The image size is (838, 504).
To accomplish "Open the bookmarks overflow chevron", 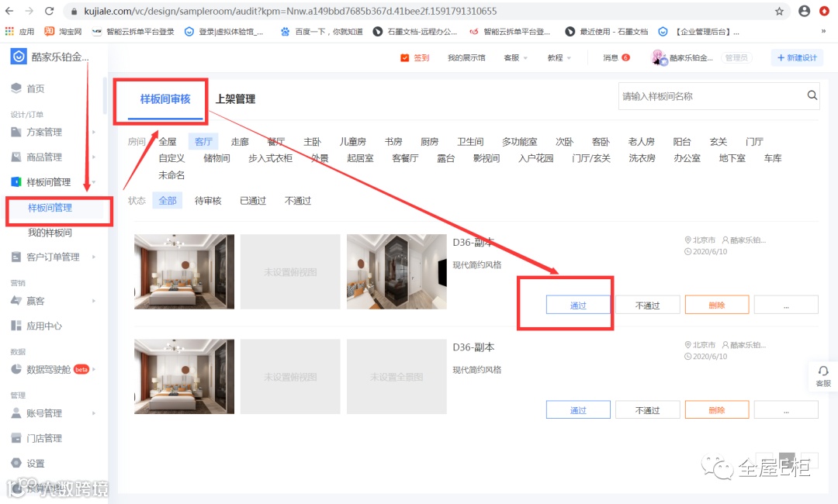I will tap(823, 32).
